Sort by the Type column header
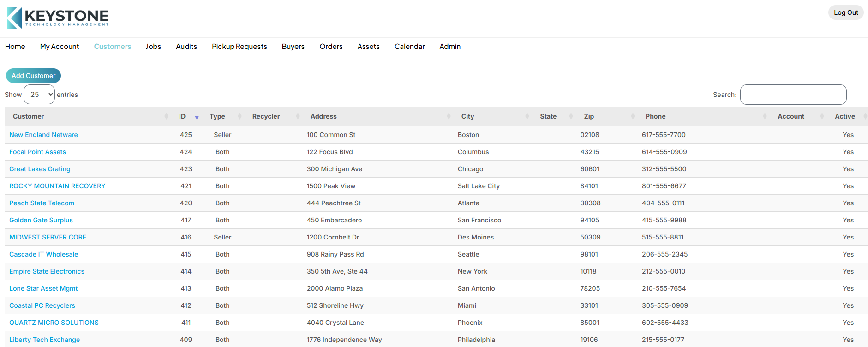 click(217, 117)
